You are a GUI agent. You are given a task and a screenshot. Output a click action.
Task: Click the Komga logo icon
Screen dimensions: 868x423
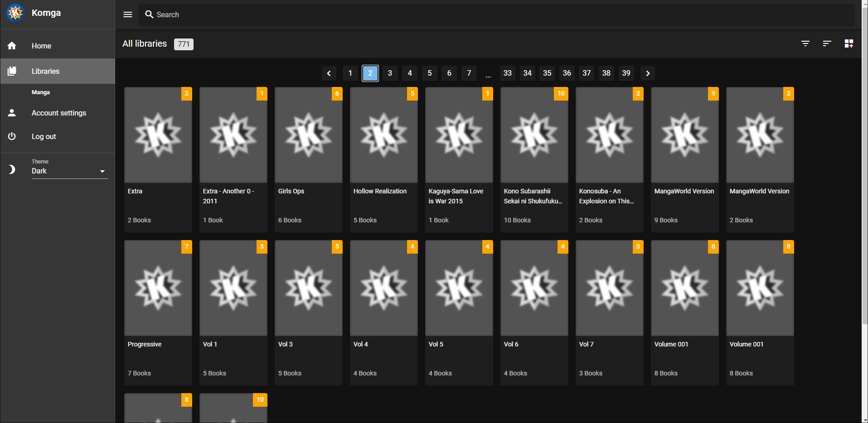[15, 12]
